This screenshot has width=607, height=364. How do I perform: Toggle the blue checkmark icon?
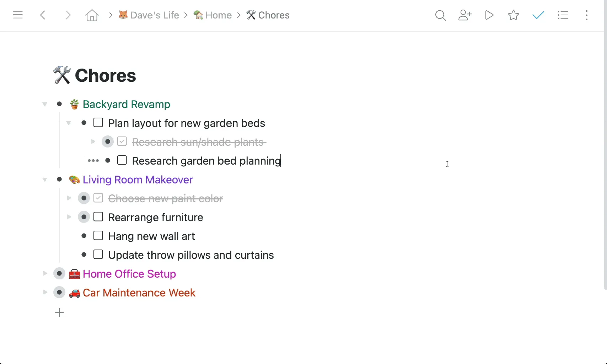coord(538,15)
